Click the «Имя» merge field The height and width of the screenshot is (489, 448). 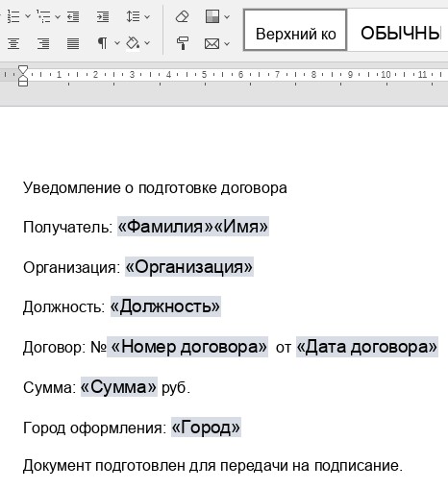[241, 227]
